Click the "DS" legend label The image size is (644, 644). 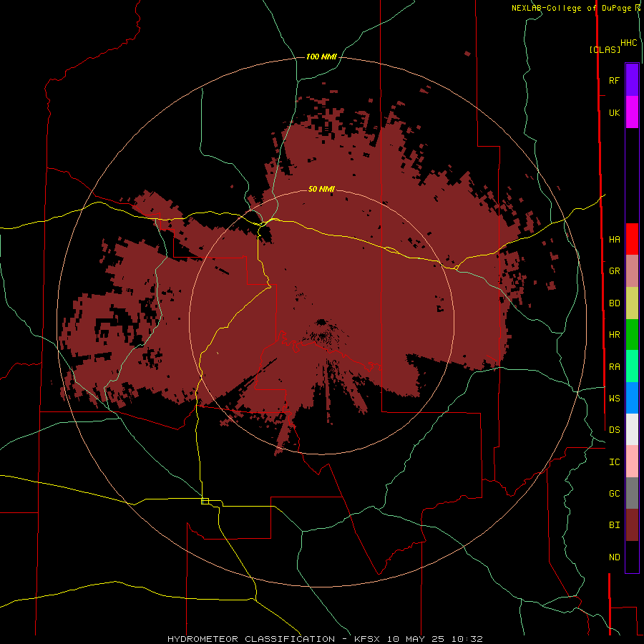pyautogui.click(x=614, y=430)
